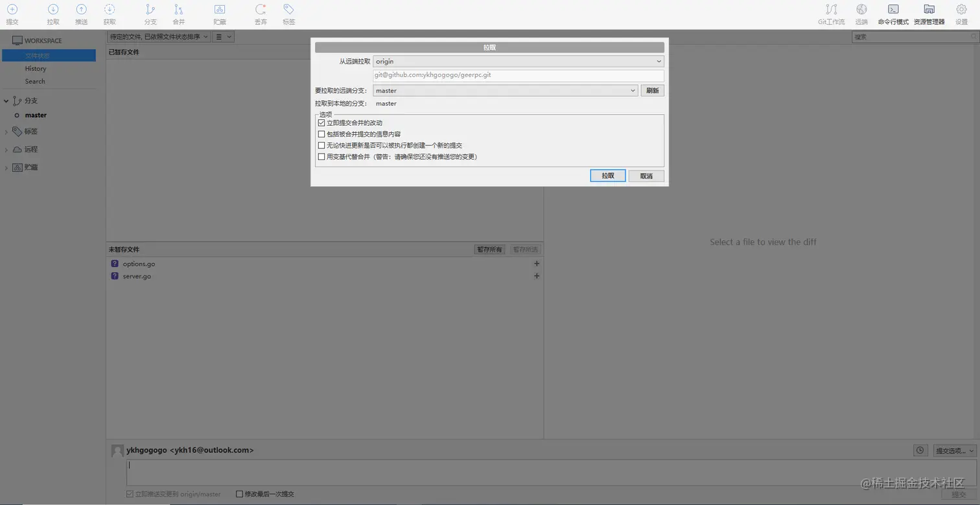Stage options.go with its plus icon
The width and height of the screenshot is (980, 505).
pyautogui.click(x=537, y=264)
